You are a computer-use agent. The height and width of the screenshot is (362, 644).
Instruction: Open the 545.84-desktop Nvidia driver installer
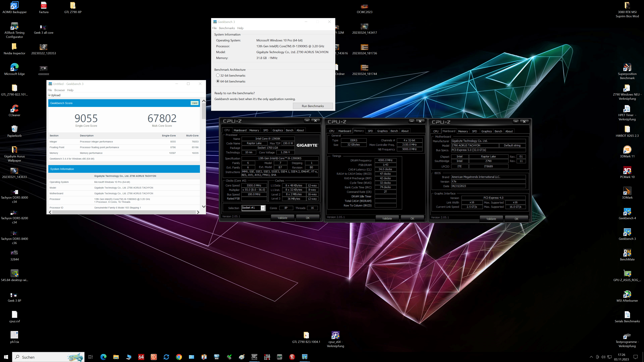coord(14,276)
